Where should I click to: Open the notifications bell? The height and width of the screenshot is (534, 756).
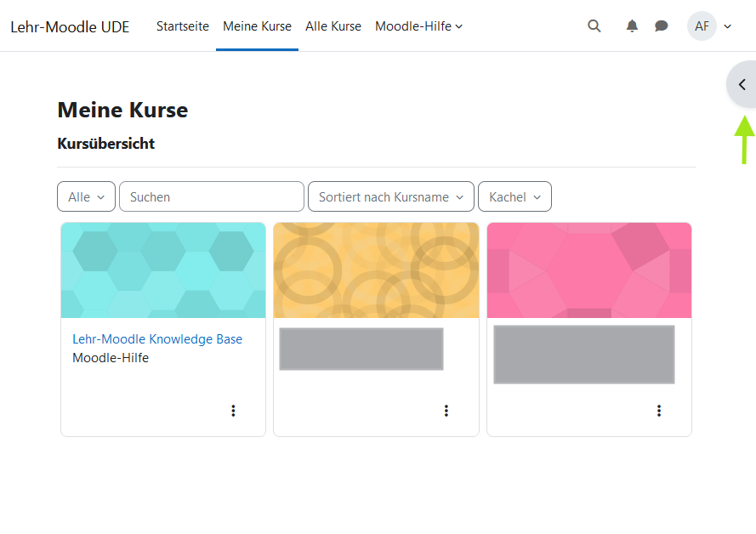click(632, 26)
